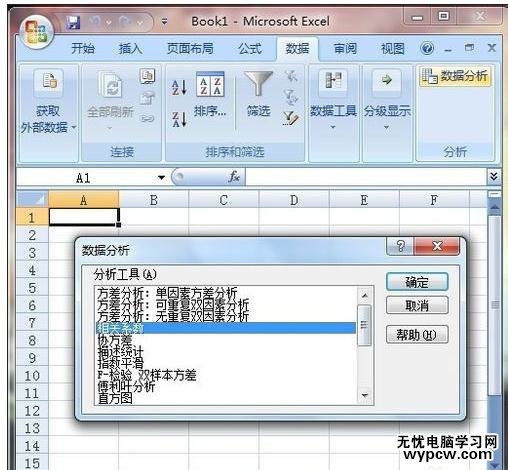Select F-检验 双样本方差
Image resolution: width=508 pixels, height=470 pixels.
pyautogui.click(x=147, y=375)
